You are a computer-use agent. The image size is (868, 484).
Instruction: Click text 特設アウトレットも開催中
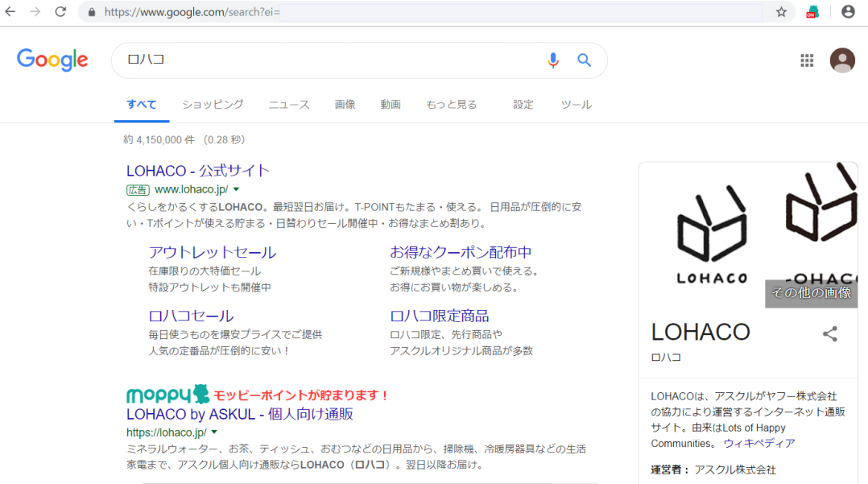click(x=210, y=288)
